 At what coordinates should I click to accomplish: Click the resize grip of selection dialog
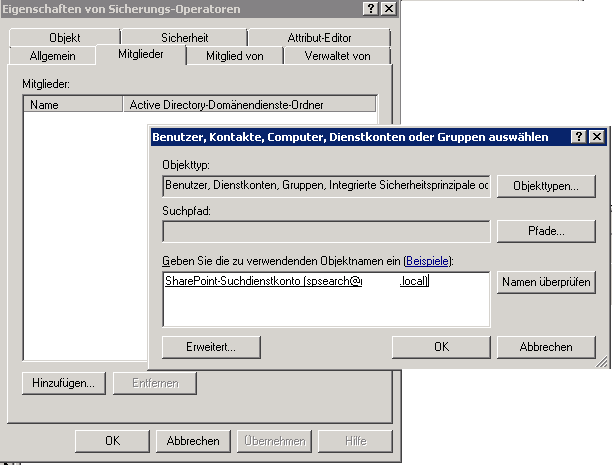(602, 362)
